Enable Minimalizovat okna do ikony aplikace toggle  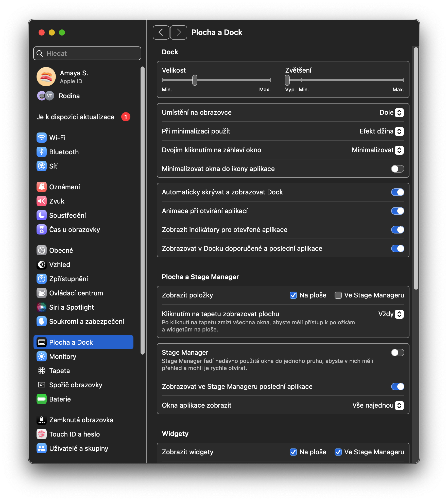point(398,169)
